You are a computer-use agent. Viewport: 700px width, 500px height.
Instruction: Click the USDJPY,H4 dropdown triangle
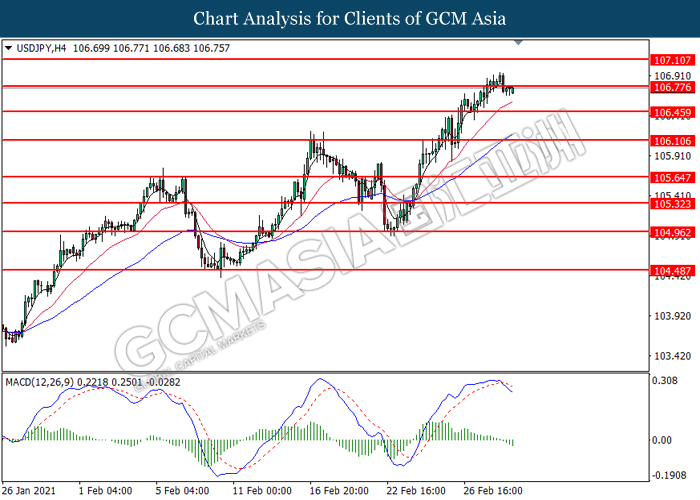(x=8, y=48)
